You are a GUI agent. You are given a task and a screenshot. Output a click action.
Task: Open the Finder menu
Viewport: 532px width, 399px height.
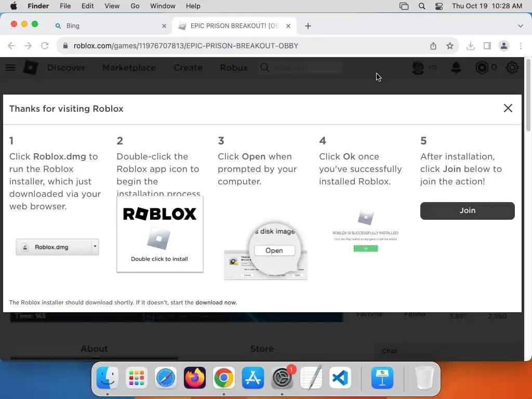(38, 6)
